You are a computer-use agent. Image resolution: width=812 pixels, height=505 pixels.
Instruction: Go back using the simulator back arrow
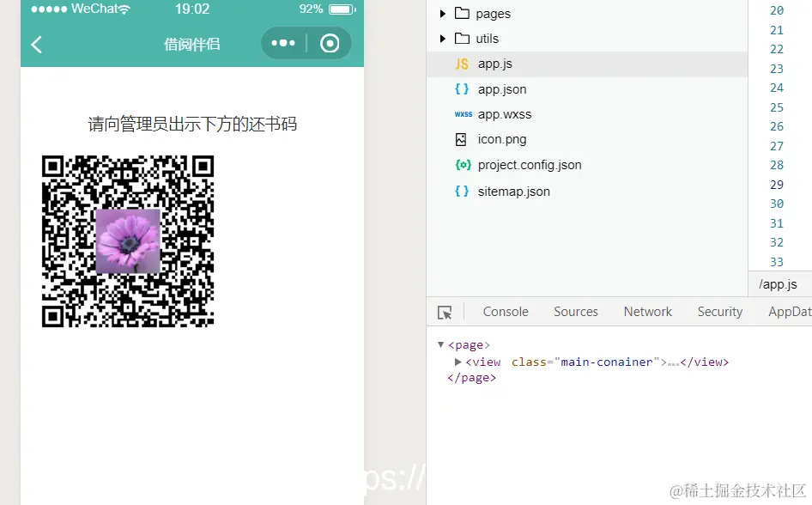(36, 45)
